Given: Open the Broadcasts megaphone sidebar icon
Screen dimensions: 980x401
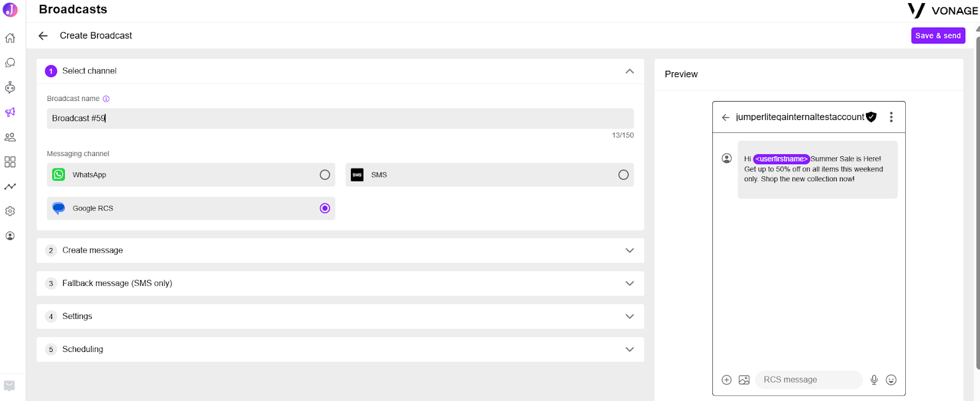Looking at the screenshot, I should click(x=10, y=112).
